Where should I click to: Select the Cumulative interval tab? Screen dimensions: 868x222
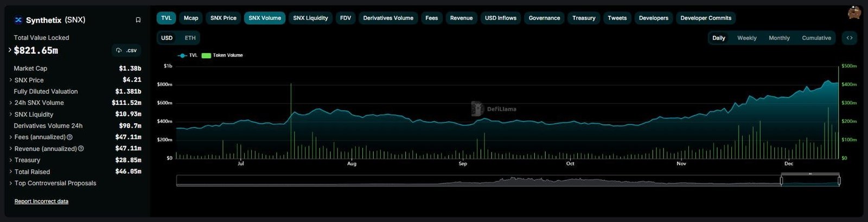(x=816, y=38)
